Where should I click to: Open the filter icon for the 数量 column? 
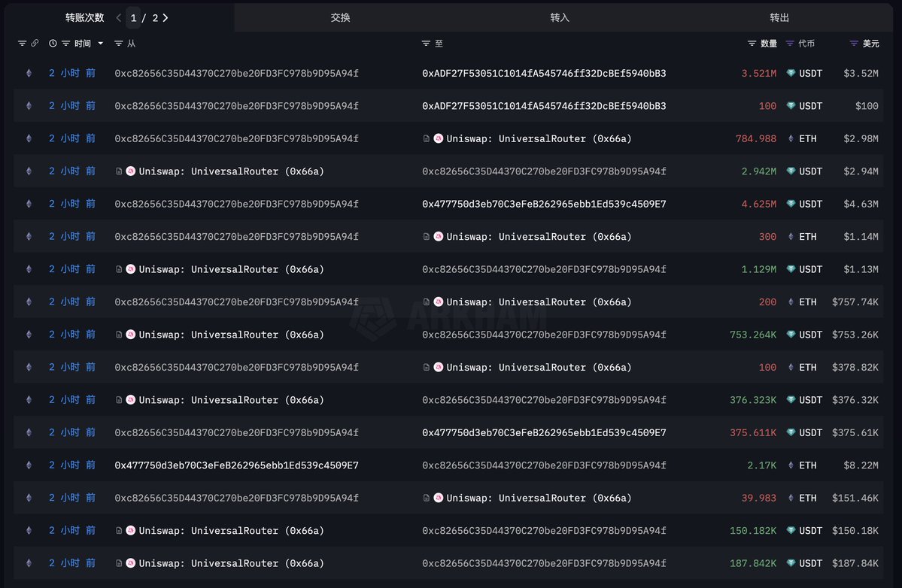(x=752, y=43)
